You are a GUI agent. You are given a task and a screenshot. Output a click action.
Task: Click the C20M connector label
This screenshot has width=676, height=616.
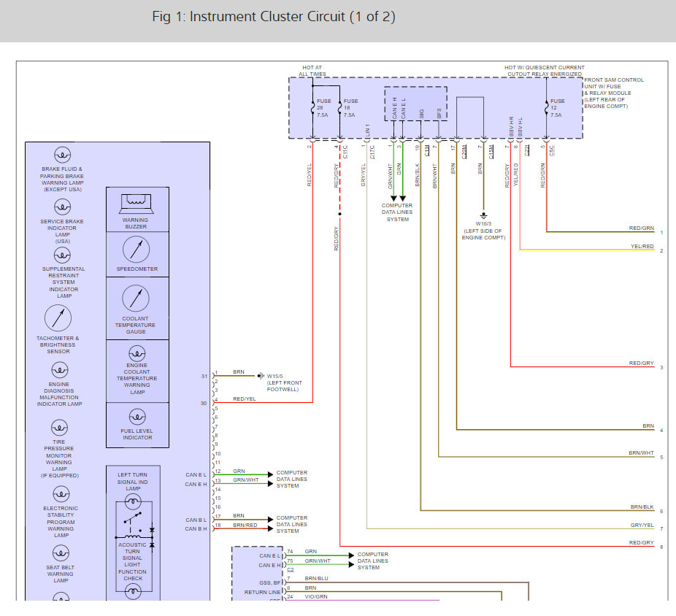tap(464, 152)
